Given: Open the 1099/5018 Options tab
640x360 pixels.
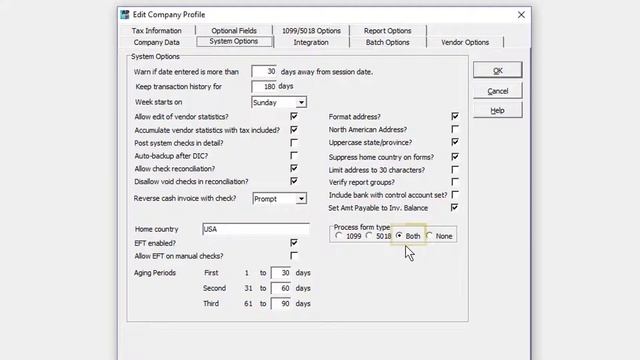Looking at the screenshot, I should (311, 31).
